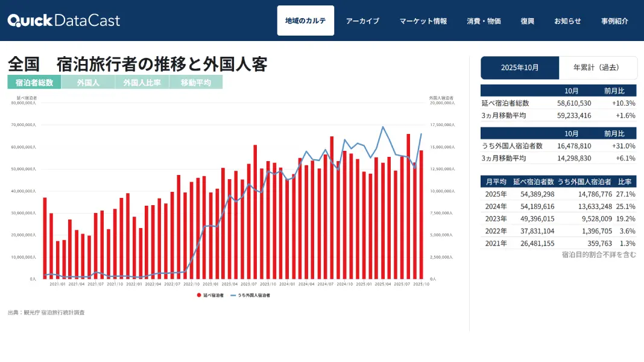Click the 2021/01 axis label
Viewport: 644px width, 362px height.
(x=57, y=284)
